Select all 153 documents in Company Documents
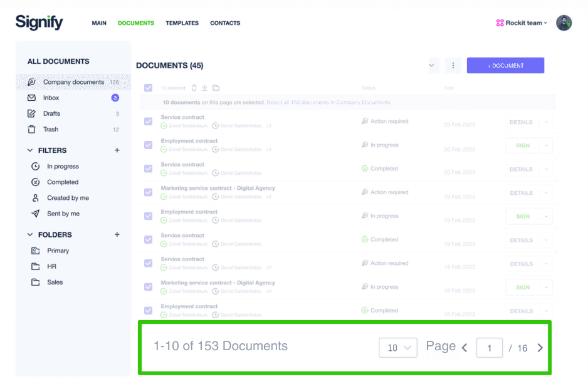The height and width of the screenshot is (379, 588). pyautogui.click(x=328, y=102)
